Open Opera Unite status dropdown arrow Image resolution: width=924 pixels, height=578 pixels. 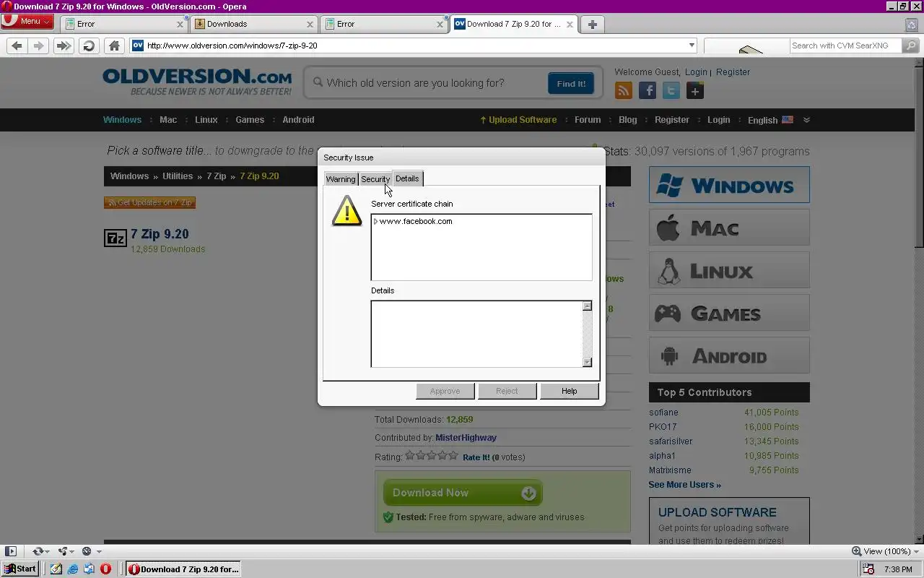click(72, 552)
